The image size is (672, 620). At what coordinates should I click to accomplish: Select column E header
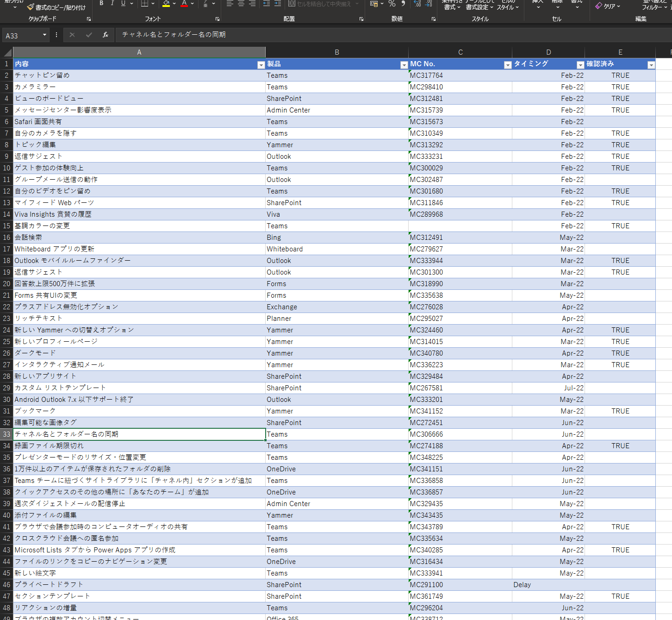point(620,52)
